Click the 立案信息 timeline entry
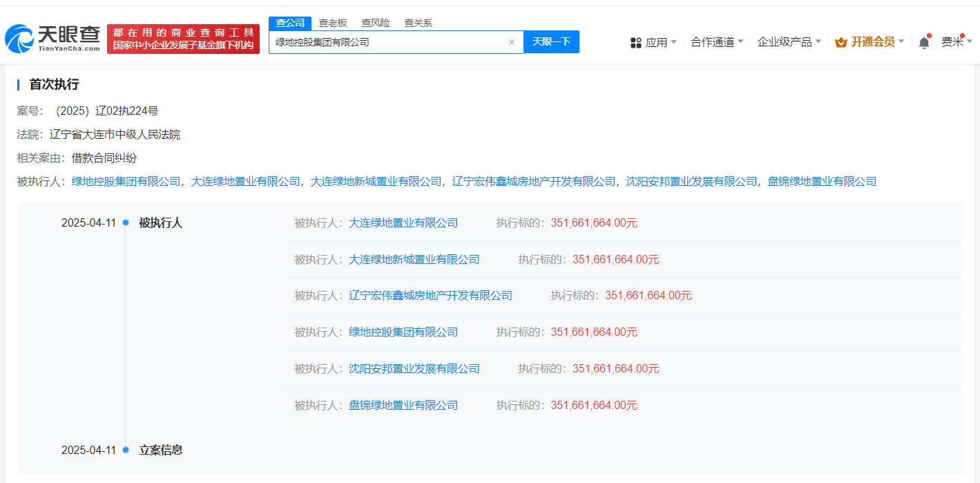980x483 pixels. coord(161,450)
